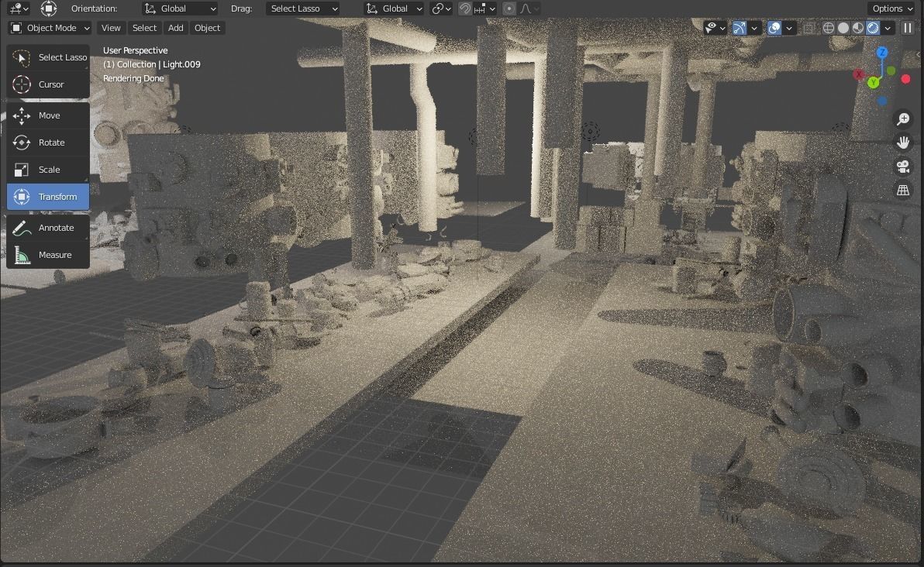Expand the Overlays options dropdown arrow
Image resolution: width=924 pixels, height=567 pixels.
(789, 28)
